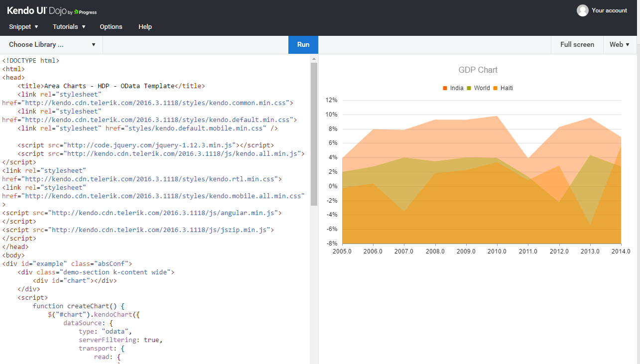The height and width of the screenshot is (364, 640).
Task: Click the World green legend marker
Action: 469,88
